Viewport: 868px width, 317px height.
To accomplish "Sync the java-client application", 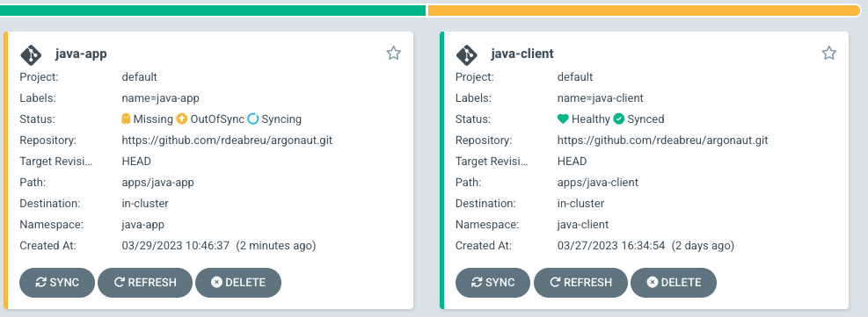I will [x=492, y=282].
